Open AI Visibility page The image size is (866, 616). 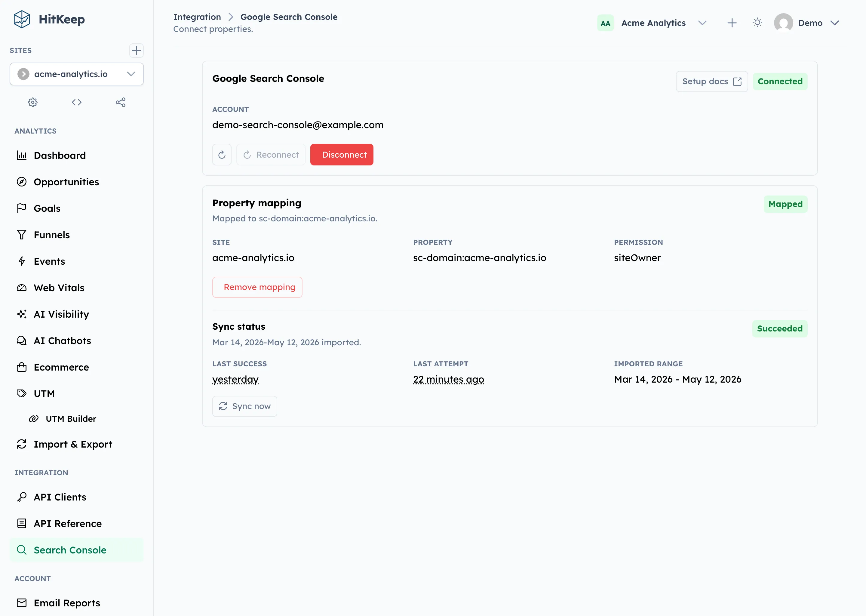coord(77,314)
